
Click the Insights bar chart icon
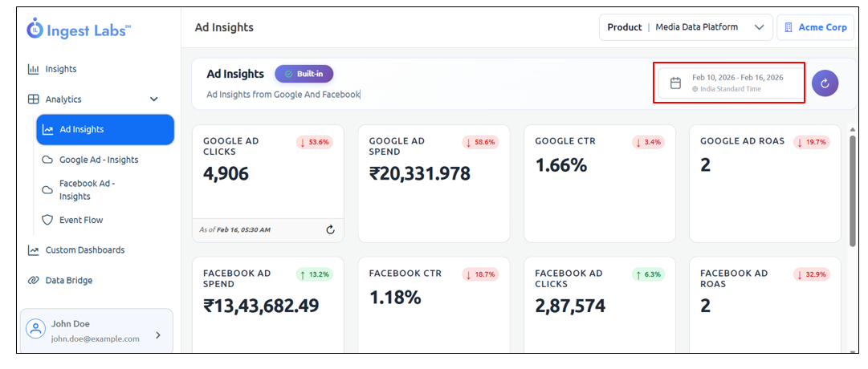(x=33, y=70)
